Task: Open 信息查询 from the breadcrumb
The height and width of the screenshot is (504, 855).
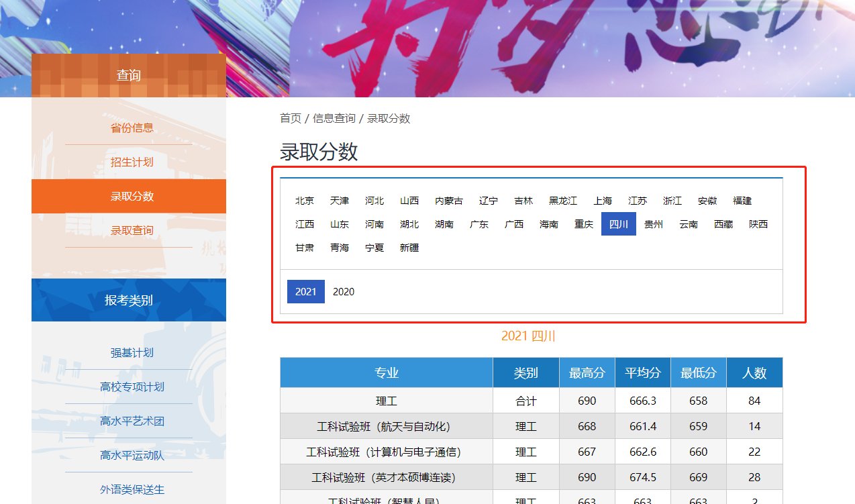Action: [334, 118]
